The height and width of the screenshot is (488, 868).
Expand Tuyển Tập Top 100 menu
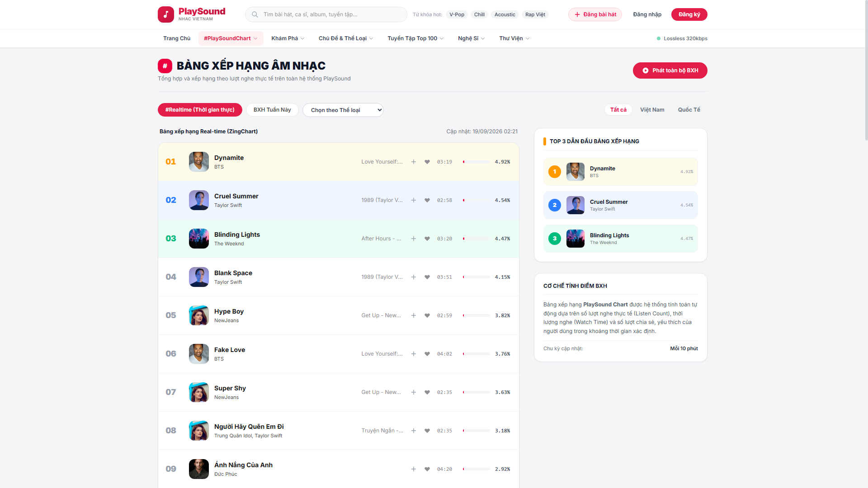click(x=415, y=38)
